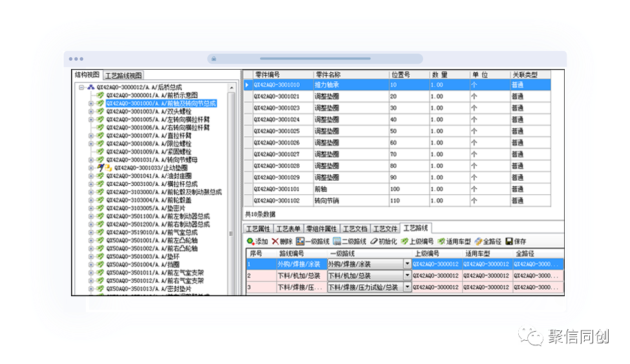Collapse the 后桥总成 root tree node

81,87
